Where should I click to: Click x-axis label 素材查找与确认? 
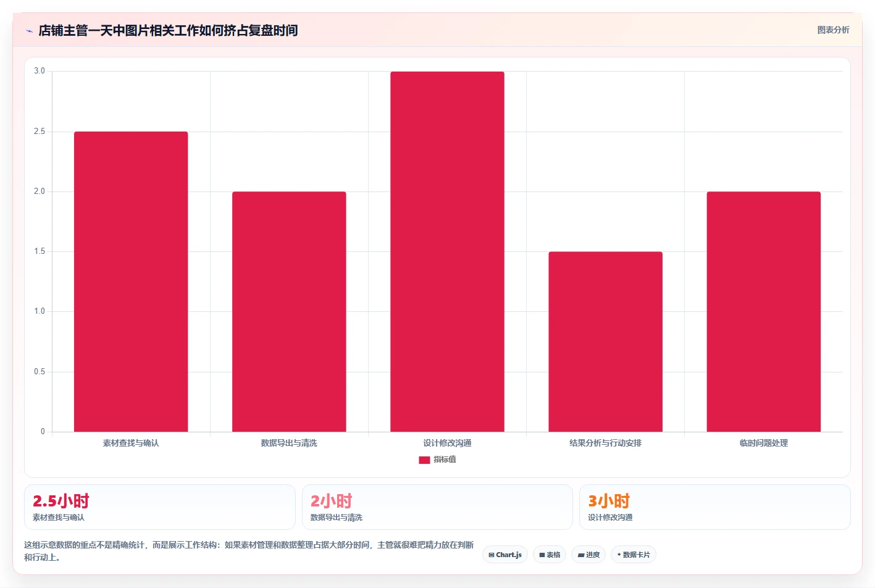click(x=131, y=443)
